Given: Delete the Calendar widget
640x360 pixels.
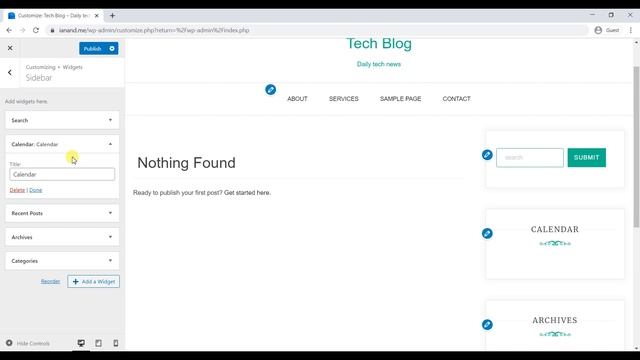Looking at the screenshot, I should pyautogui.click(x=17, y=190).
